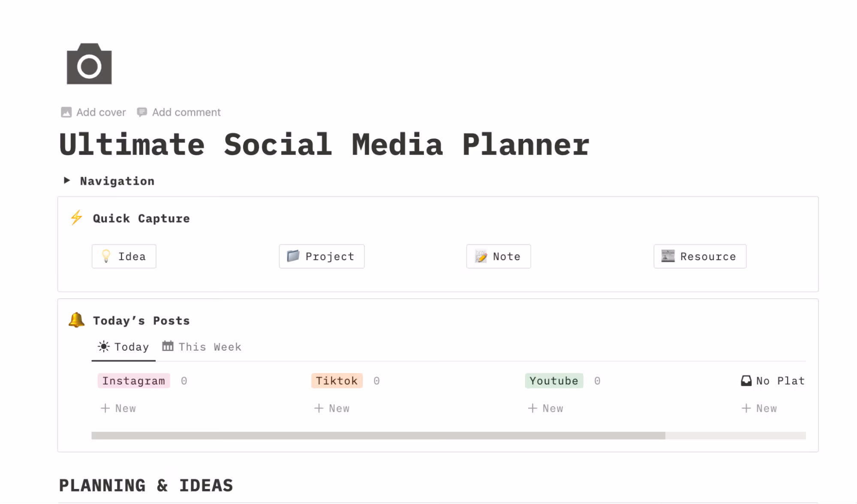Click the bell icon beside Today's Posts

coord(76,320)
